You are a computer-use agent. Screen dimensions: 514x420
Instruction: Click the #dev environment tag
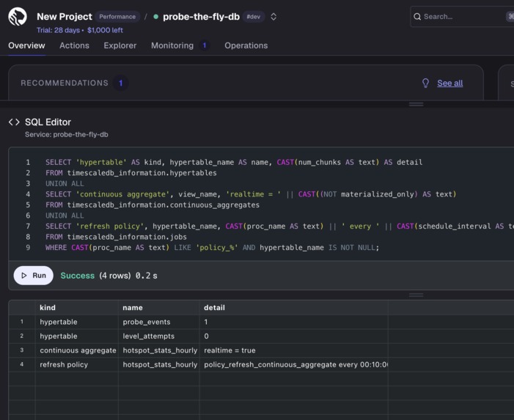pyautogui.click(x=254, y=17)
